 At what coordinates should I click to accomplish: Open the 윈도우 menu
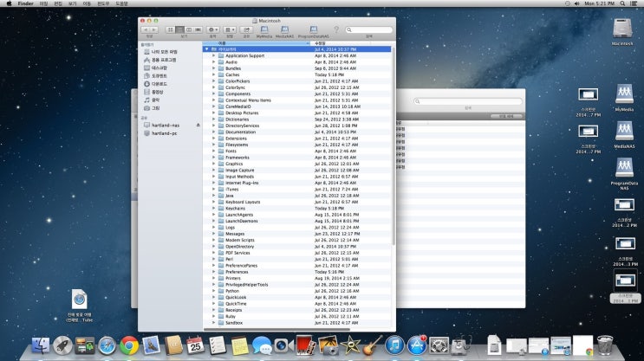(x=103, y=3)
